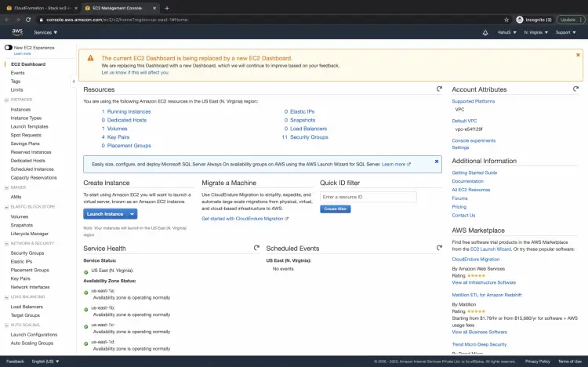Toggle the New EC2 Experience switch
588x367 pixels.
pos(9,48)
